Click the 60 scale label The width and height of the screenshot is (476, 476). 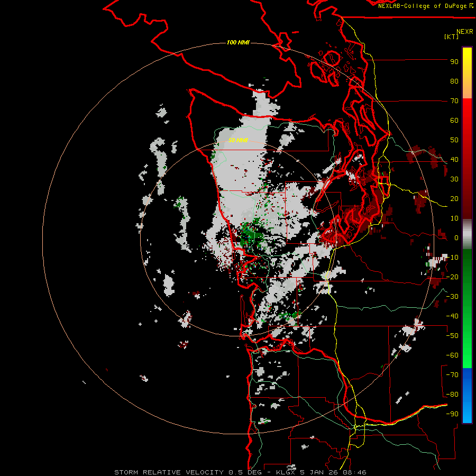click(454, 121)
